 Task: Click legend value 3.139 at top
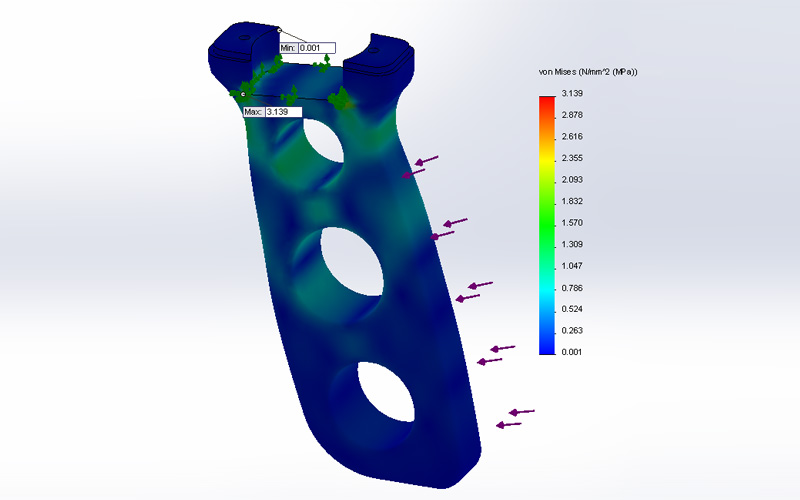[x=572, y=93]
